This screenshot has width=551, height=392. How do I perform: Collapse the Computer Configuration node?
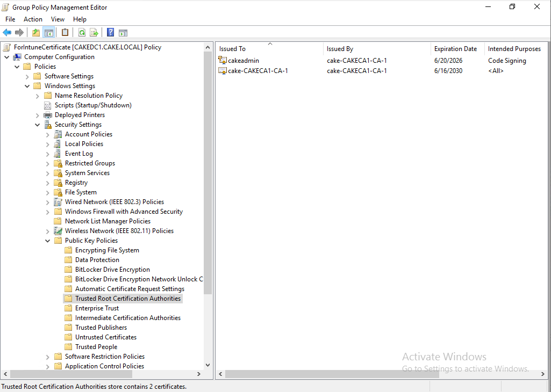click(6, 57)
